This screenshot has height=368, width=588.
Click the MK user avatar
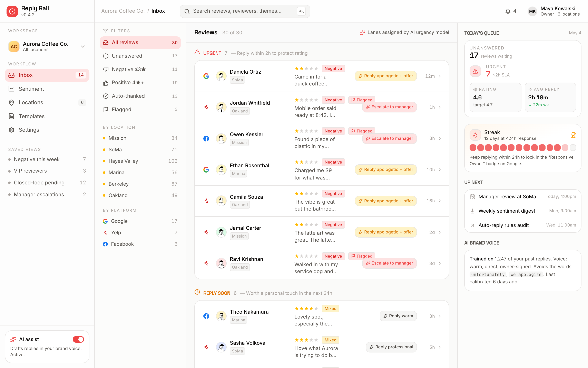coord(532,11)
